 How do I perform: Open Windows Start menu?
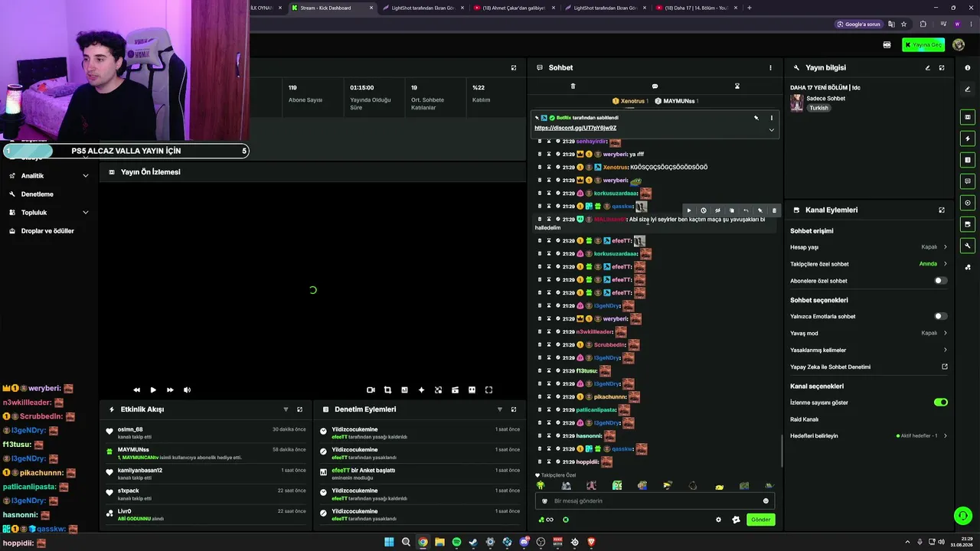pos(389,542)
